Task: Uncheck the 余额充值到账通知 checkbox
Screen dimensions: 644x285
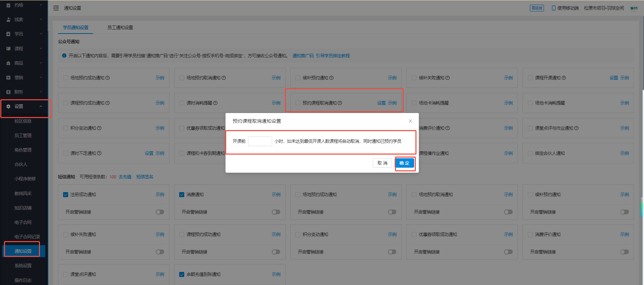Action: point(182,274)
